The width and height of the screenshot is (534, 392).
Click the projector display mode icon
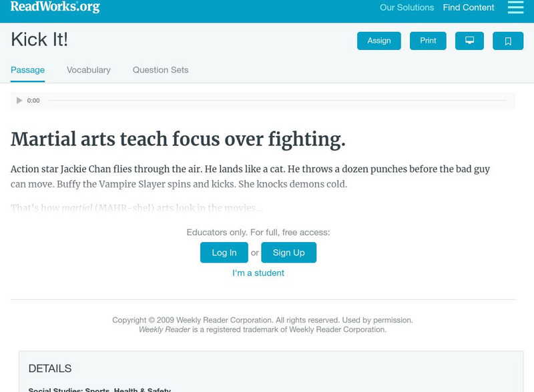coord(469,41)
